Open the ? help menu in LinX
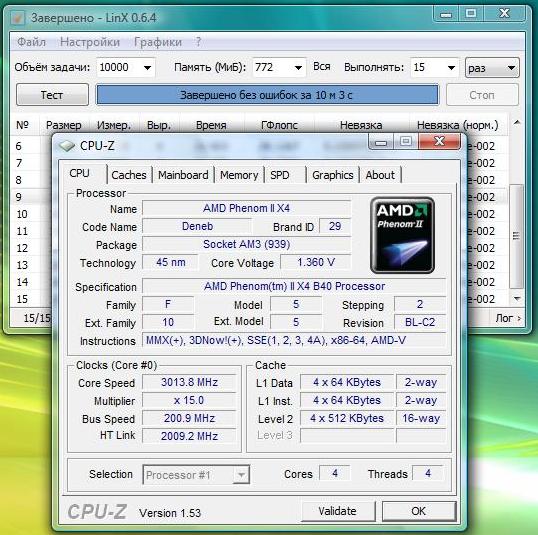 [x=198, y=42]
